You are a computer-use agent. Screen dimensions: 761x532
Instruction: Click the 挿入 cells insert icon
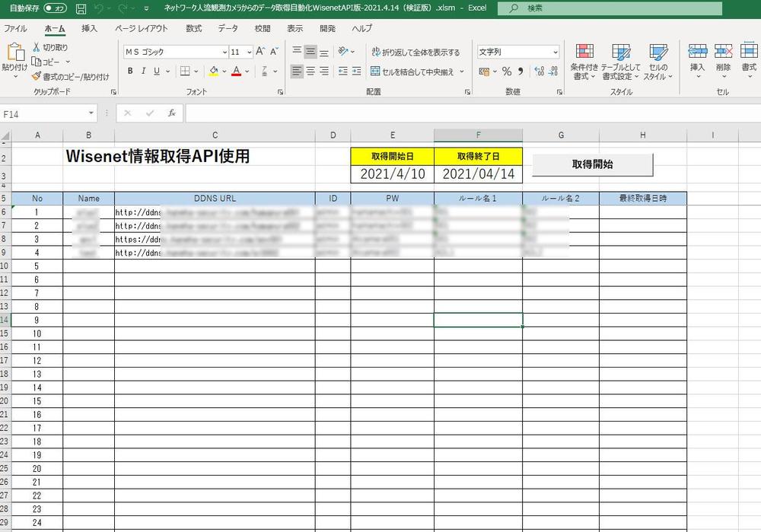(x=697, y=51)
